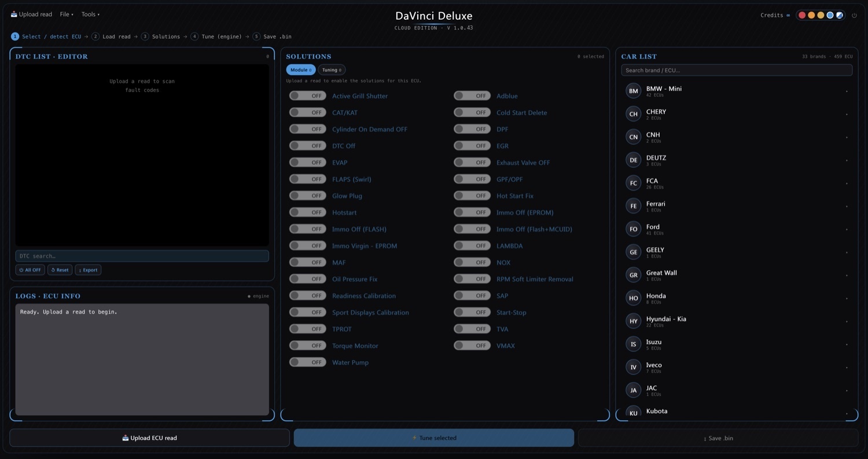This screenshot has height=459, width=868.
Task: Turn on the DPF toggle
Action: (x=472, y=129)
